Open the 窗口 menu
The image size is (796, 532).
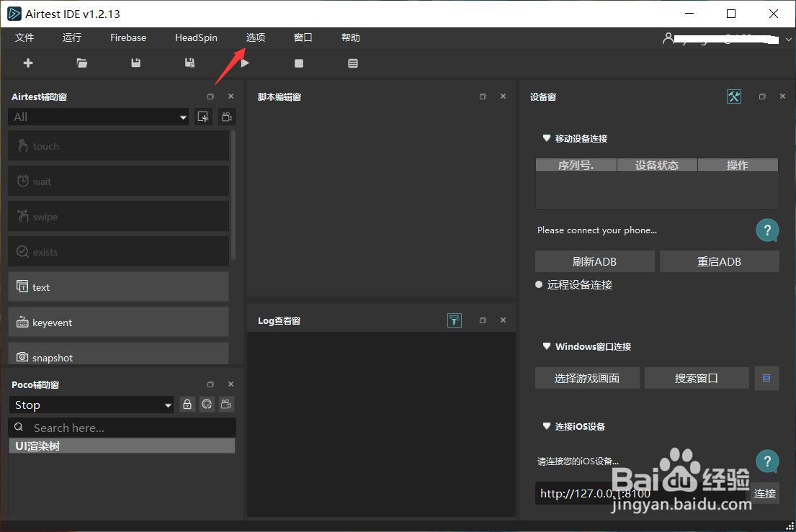click(303, 37)
